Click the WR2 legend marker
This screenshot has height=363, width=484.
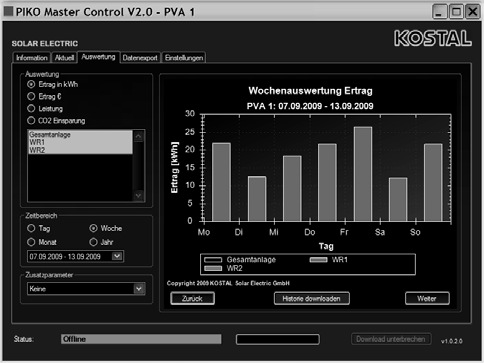pos(213,268)
